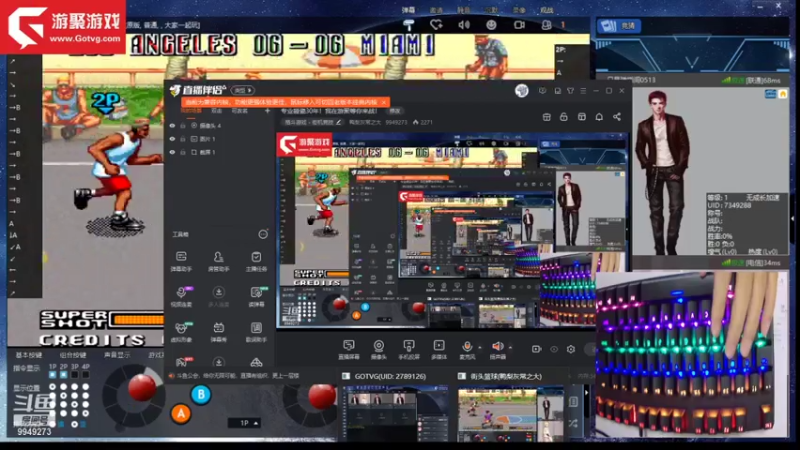
Task: Switch to the 基本按键 tab
Action: [x=29, y=355]
